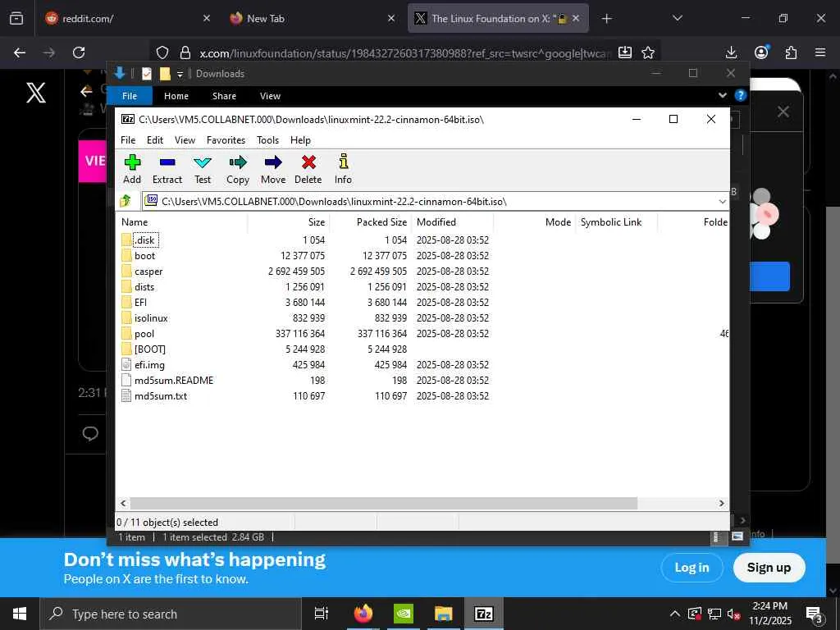840x630 pixels.
Task: Select the boot folder row
Action: coord(305,256)
